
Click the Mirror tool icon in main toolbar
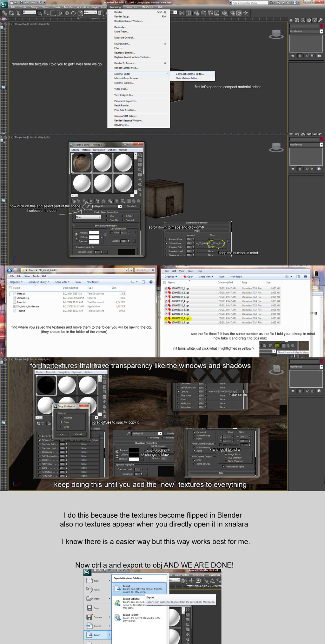click(x=182, y=13)
